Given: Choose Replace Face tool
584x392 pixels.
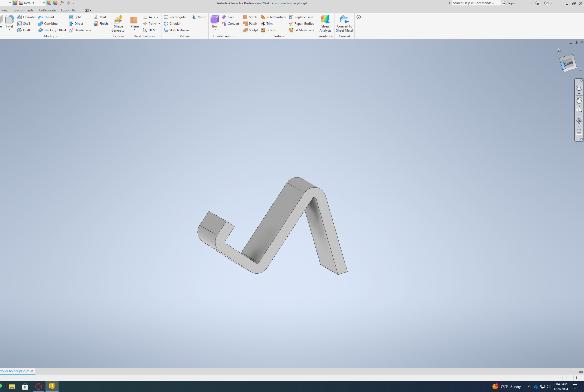Looking at the screenshot, I should click(301, 17).
